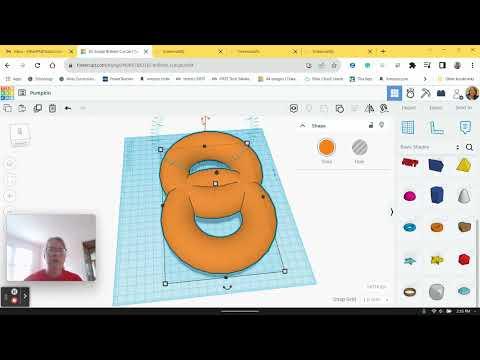Screen dimensions: 480x360
Task: Set shape to striped Hole swatch
Action: click(359, 147)
